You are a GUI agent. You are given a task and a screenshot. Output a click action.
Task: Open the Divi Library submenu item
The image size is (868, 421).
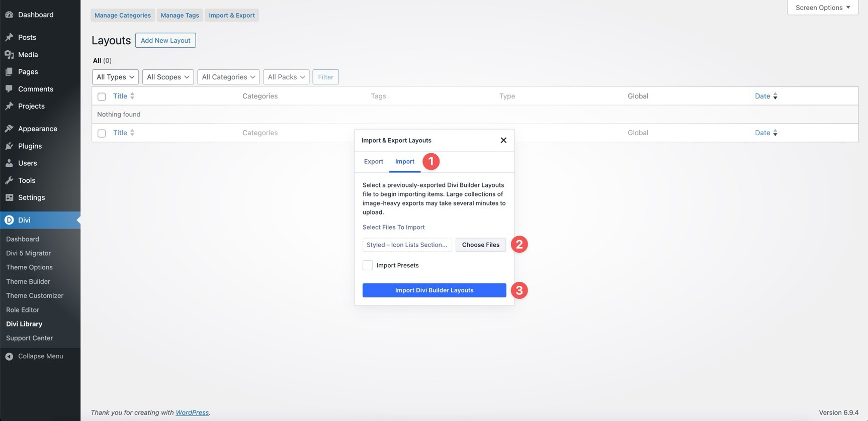click(x=24, y=324)
